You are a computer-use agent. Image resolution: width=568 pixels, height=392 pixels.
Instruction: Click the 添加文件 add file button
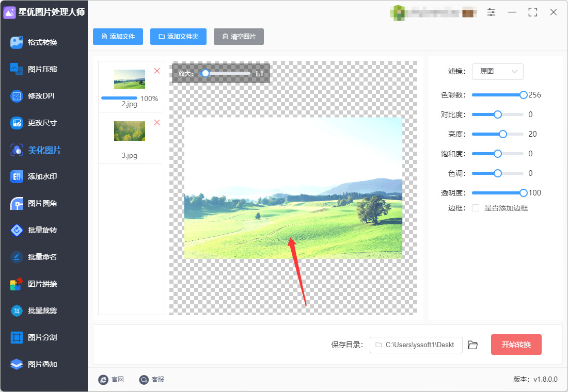point(118,37)
